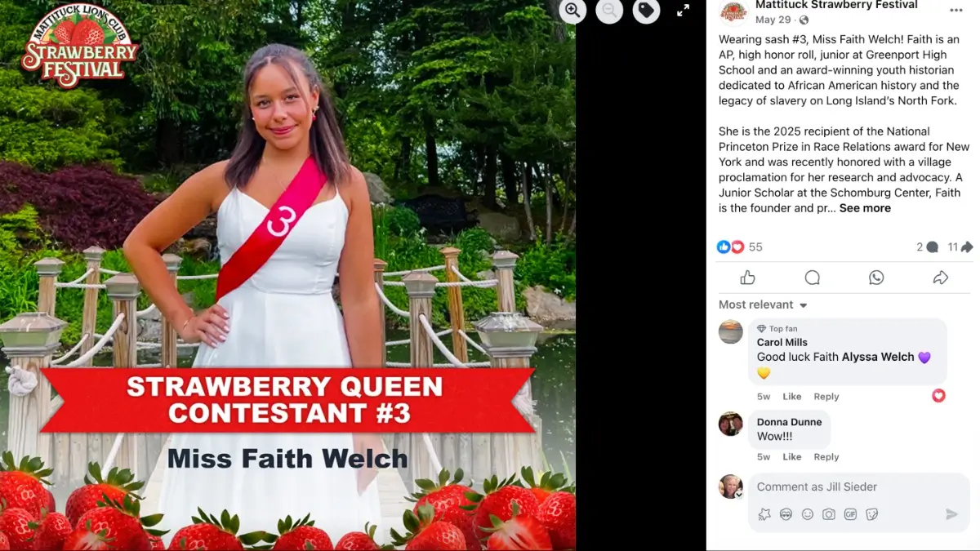Insert an emoji in the comment
The image size is (980, 551).
coord(808,514)
